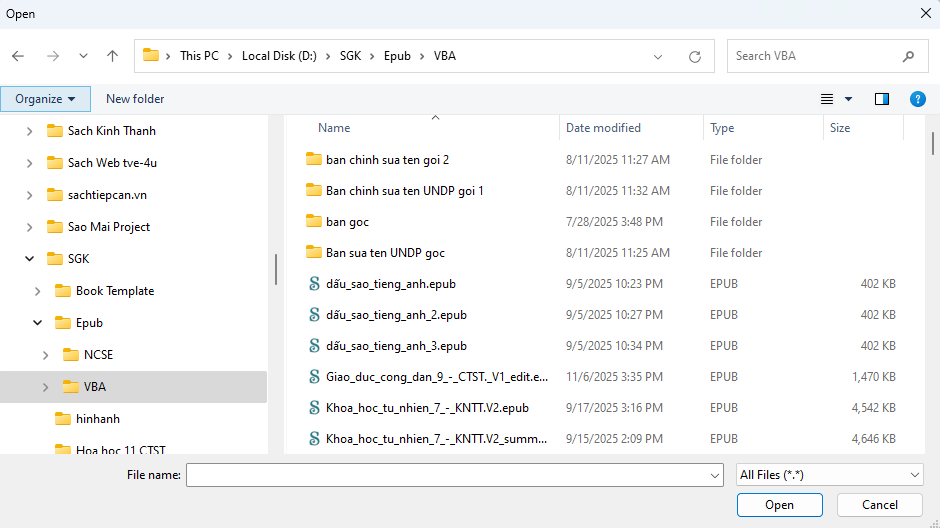Click the Help question mark icon
Viewport: 940px width, 528px height.
[x=917, y=99]
